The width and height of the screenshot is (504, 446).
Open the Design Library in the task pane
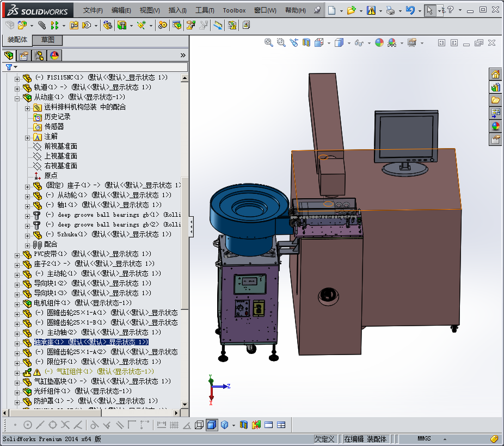(x=495, y=87)
